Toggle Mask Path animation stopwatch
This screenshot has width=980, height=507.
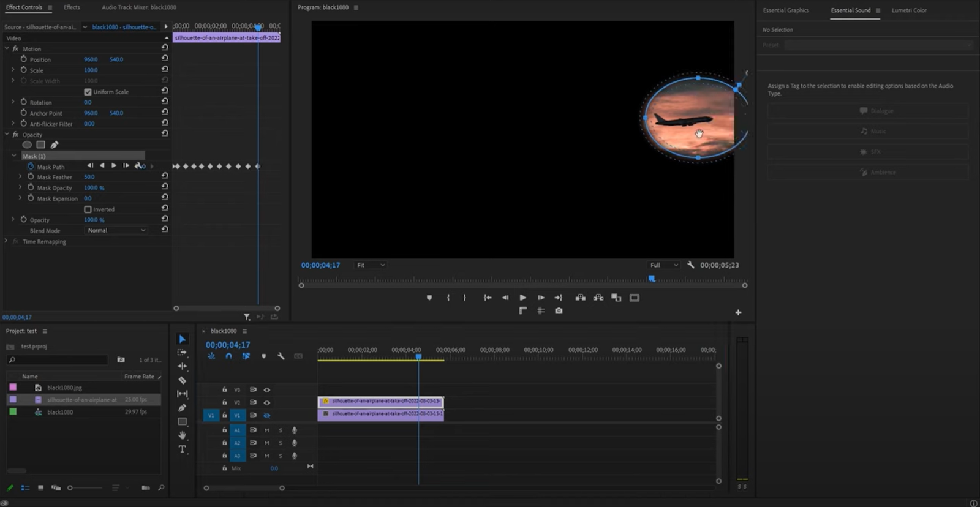(31, 166)
